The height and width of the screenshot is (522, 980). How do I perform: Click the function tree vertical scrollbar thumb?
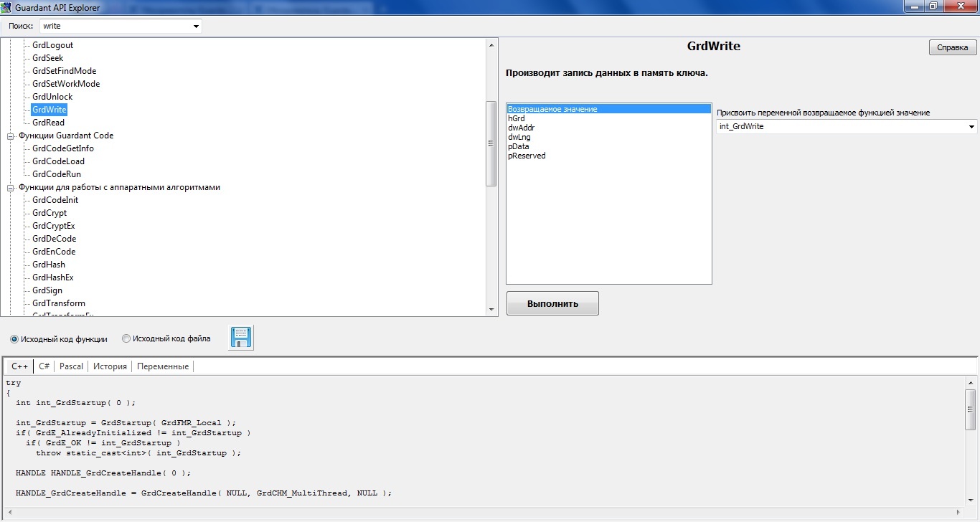(491, 143)
